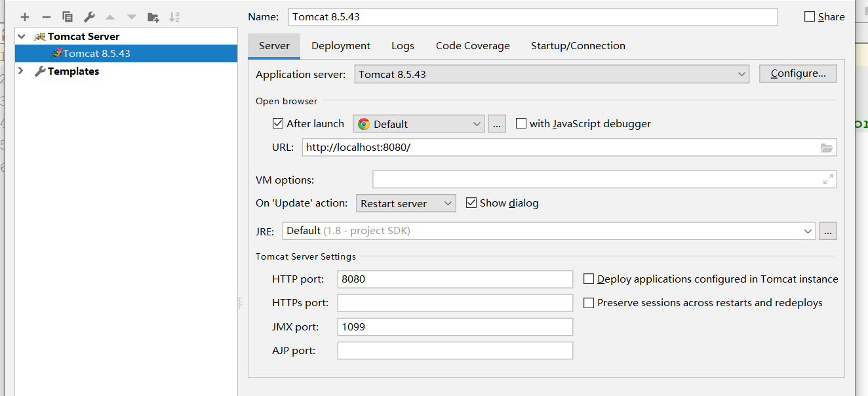The height and width of the screenshot is (396, 868).
Task: Open the Application server dropdown
Action: [x=552, y=74]
